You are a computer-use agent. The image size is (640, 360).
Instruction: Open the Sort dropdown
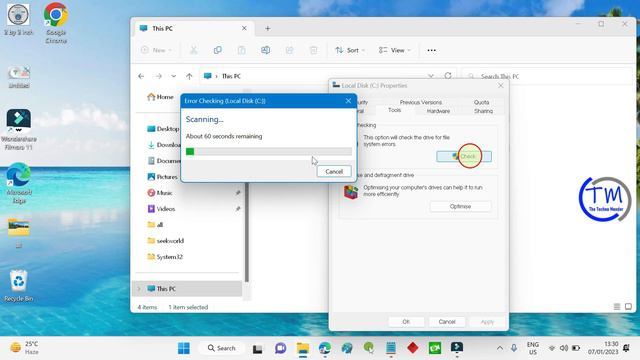tap(350, 50)
